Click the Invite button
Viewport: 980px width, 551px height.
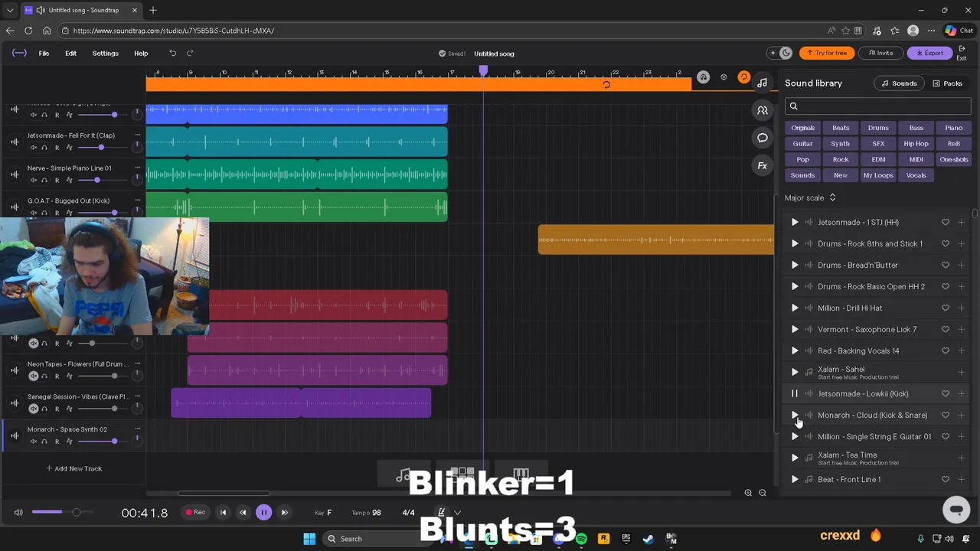[880, 53]
